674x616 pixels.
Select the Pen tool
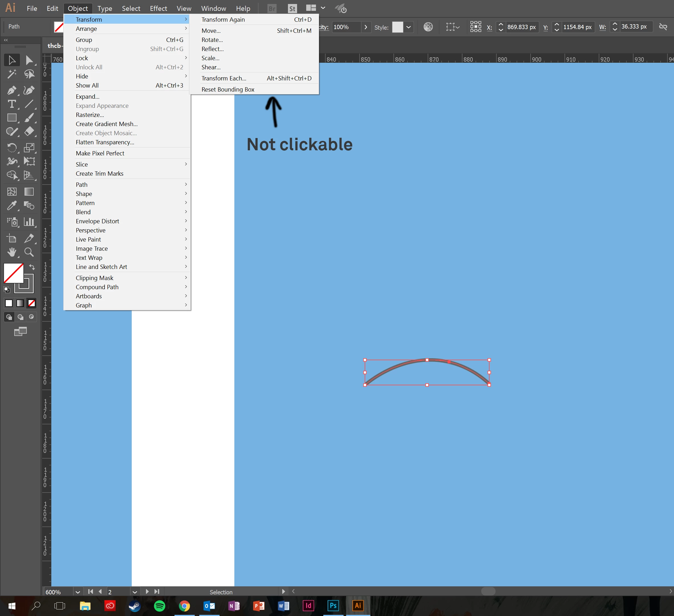[x=12, y=90]
